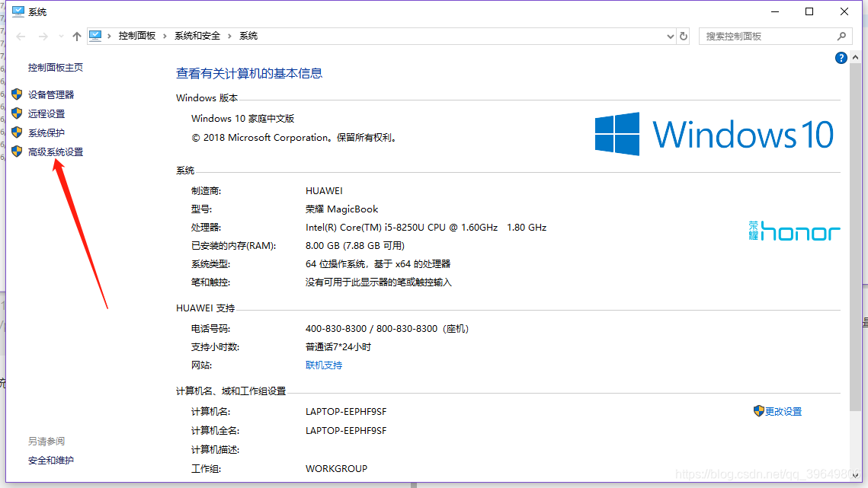Go up one level with up arrow
The height and width of the screenshot is (488, 868).
pyautogui.click(x=76, y=37)
